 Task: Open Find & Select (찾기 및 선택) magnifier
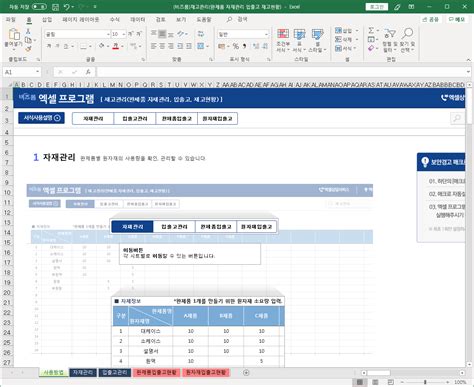(407, 40)
